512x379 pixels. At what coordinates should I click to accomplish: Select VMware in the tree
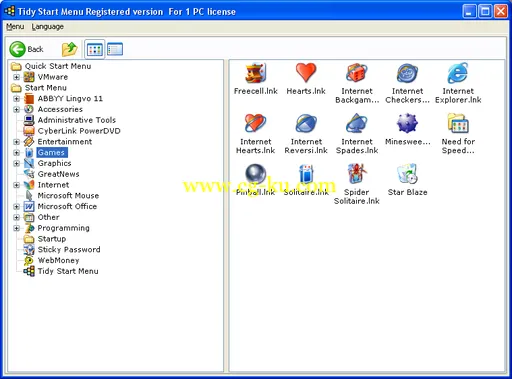coord(53,77)
